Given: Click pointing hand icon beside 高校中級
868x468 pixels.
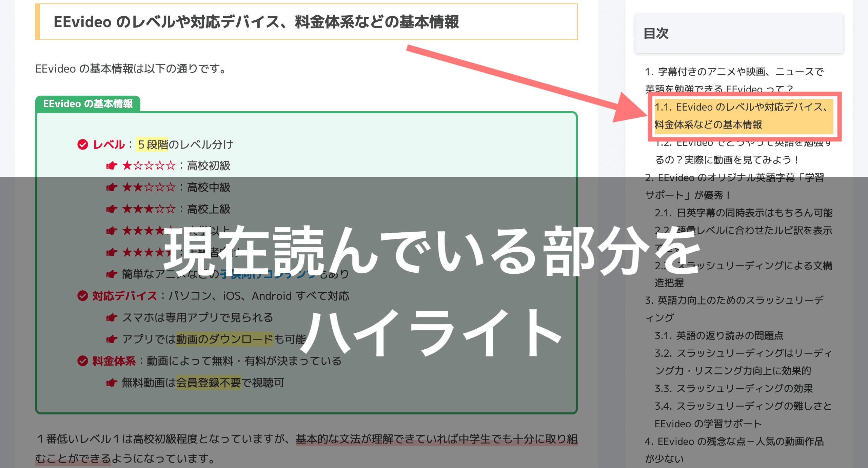Looking at the screenshot, I should (112, 188).
